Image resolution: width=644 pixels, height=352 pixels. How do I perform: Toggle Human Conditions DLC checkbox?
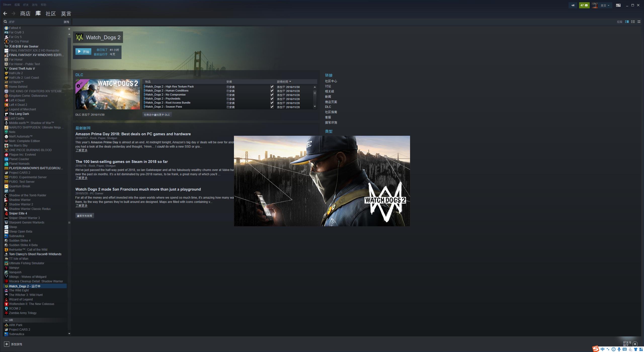tap(272, 91)
